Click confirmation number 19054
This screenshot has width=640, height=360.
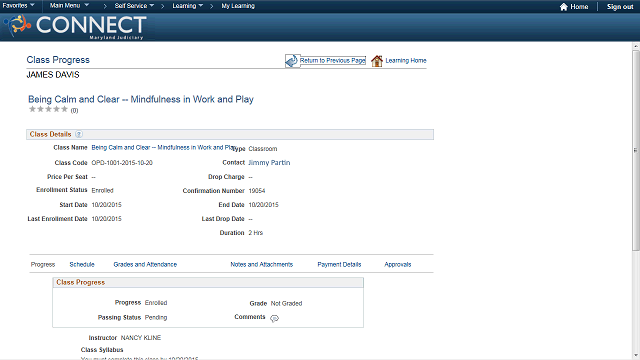[x=257, y=191]
